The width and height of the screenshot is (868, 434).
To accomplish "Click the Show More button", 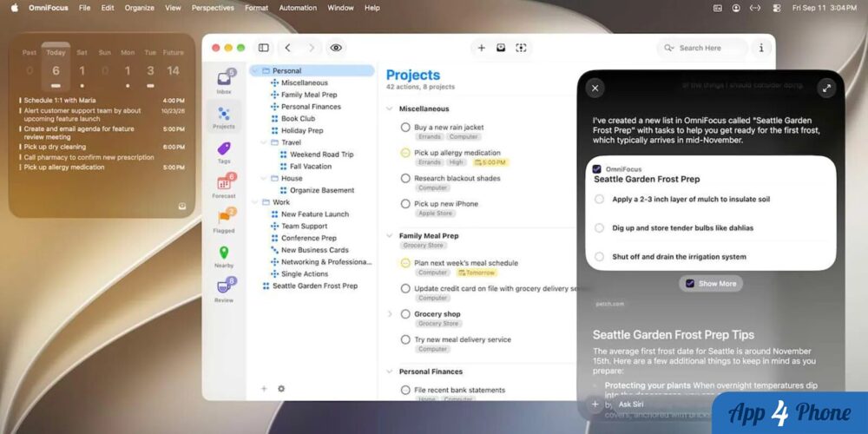I will pos(711,284).
